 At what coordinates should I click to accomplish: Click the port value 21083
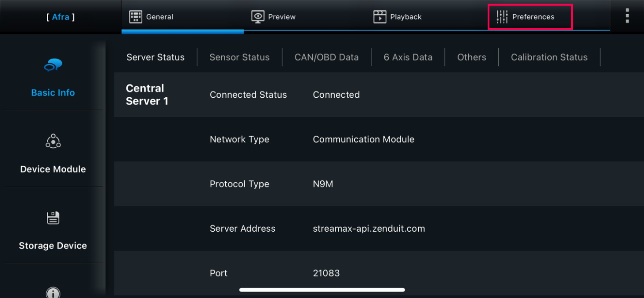[x=326, y=273]
